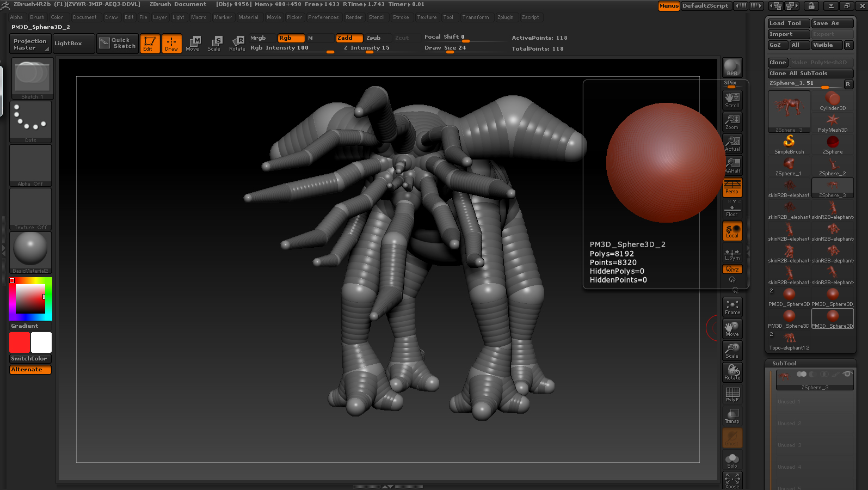Set canvas to Actual size
868x490 pixels.
(x=732, y=143)
